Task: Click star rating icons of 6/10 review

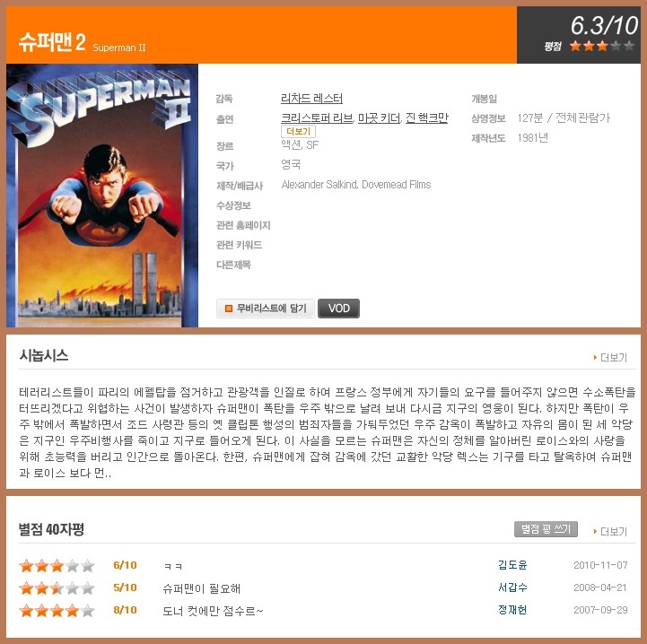Action: 57,565
